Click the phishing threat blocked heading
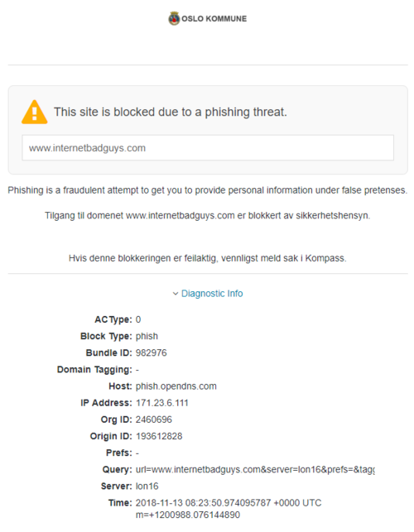The width and height of the screenshot is (414, 532). [171, 112]
